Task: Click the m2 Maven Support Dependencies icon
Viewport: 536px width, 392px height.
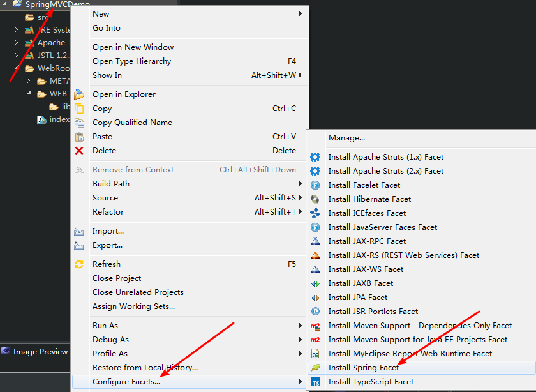Action: (x=315, y=325)
